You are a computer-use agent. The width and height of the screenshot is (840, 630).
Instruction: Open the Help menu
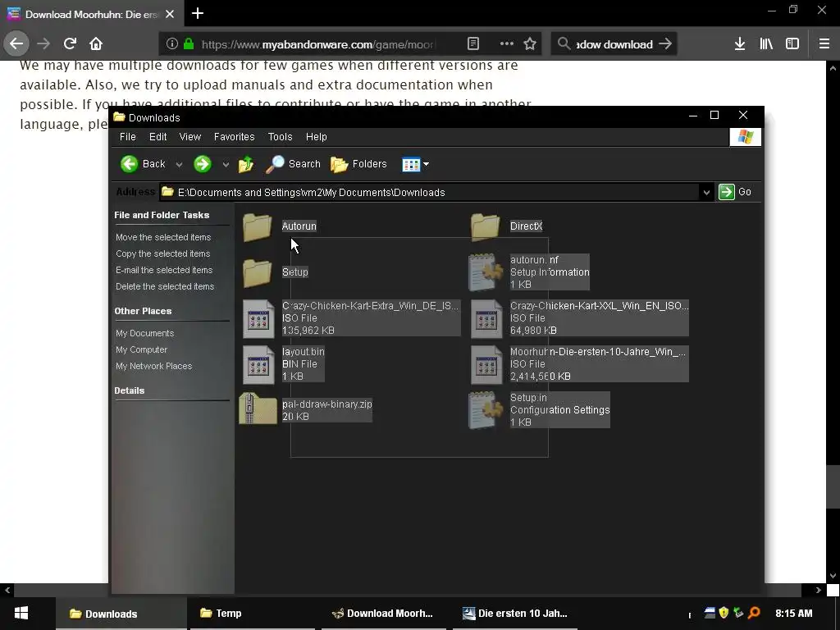pyautogui.click(x=316, y=137)
